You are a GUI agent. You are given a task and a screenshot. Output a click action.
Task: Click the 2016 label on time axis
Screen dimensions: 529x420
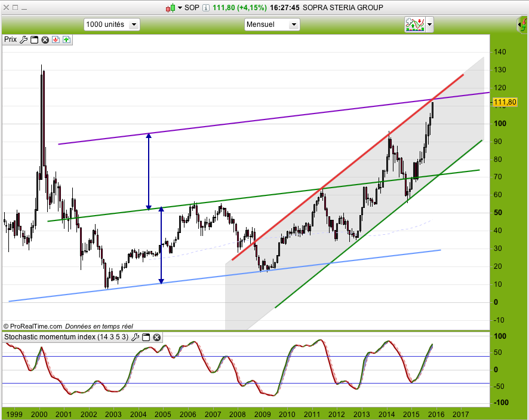click(x=436, y=414)
